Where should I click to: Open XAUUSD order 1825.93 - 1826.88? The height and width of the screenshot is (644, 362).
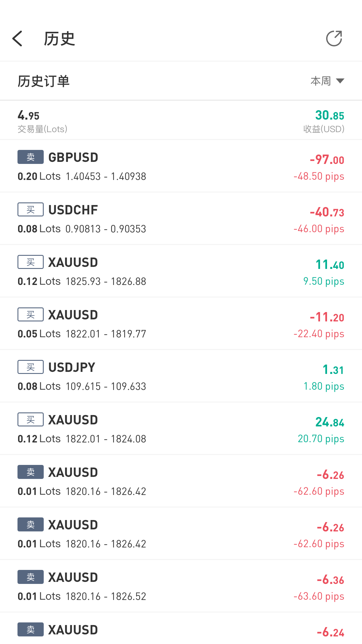point(181,271)
